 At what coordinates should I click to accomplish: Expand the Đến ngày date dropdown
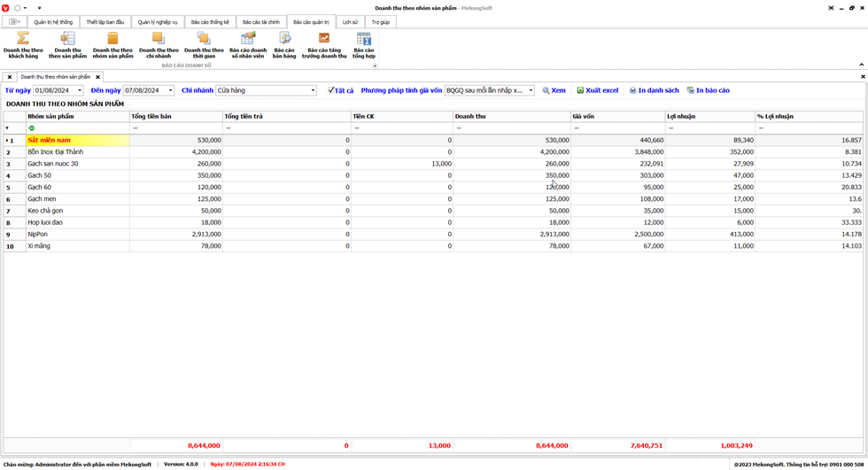[x=170, y=90]
